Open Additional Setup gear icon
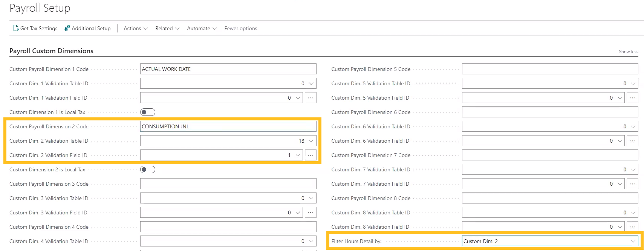The width and height of the screenshot is (644, 251). [67, 28]
